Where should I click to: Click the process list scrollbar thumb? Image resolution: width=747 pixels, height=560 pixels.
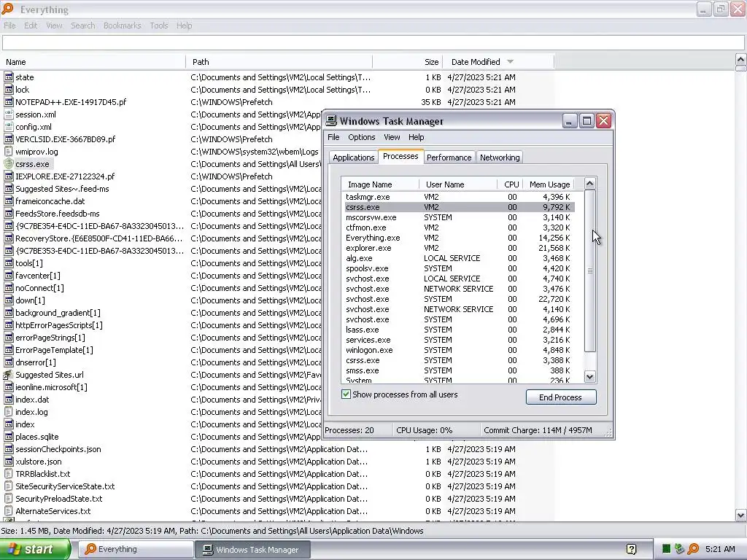[x=589, y=271]
